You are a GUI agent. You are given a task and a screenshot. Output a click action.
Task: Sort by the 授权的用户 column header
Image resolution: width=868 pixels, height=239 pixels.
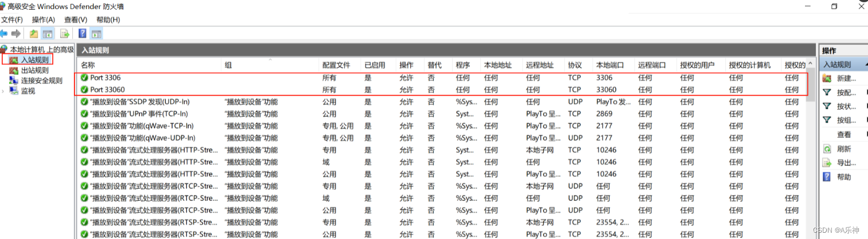[701, 65]
